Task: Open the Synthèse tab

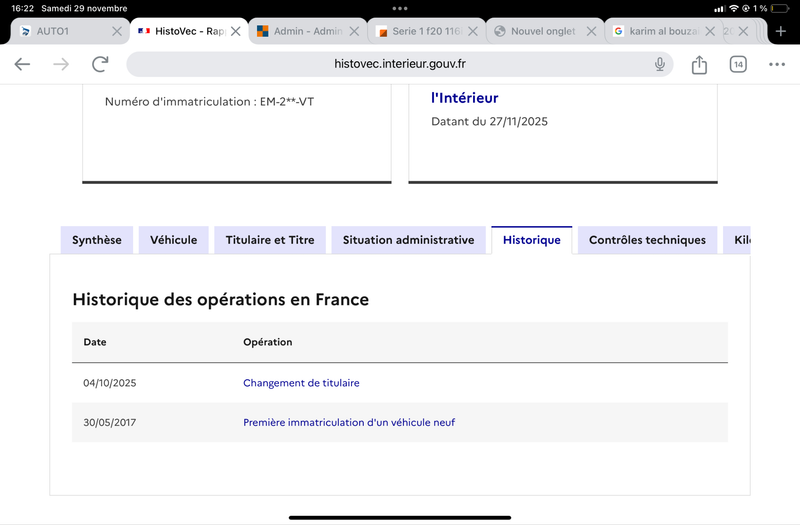Action: tap(97, 240)
